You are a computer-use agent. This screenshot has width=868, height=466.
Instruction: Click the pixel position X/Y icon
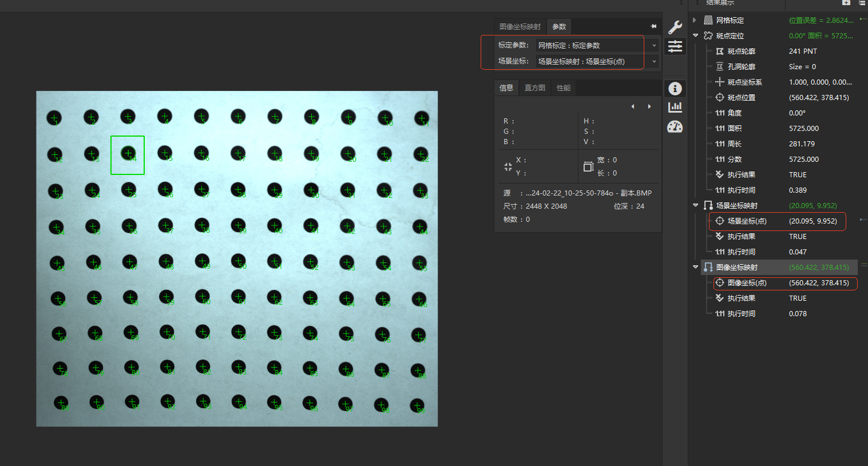[x=508, y=166]
